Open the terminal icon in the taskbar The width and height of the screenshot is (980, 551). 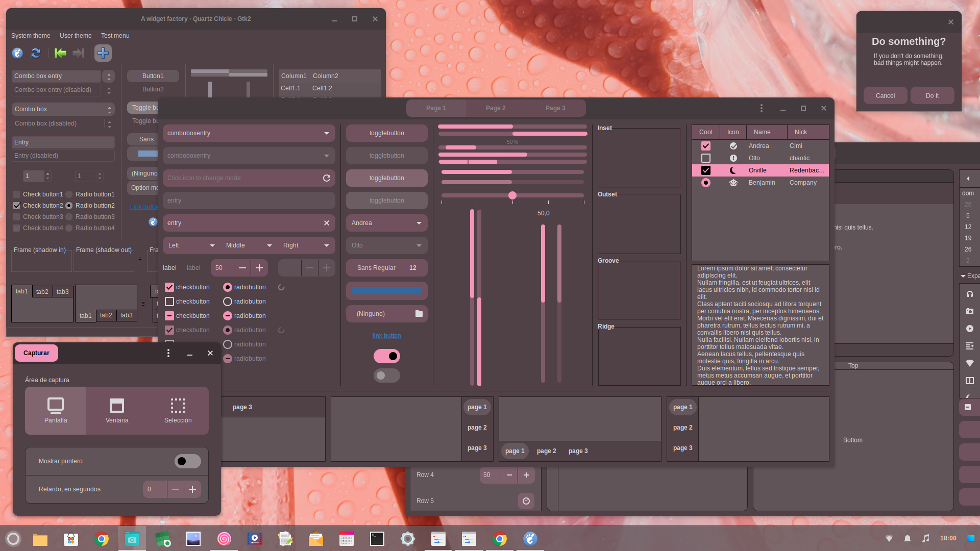click(x=377, y=539)
